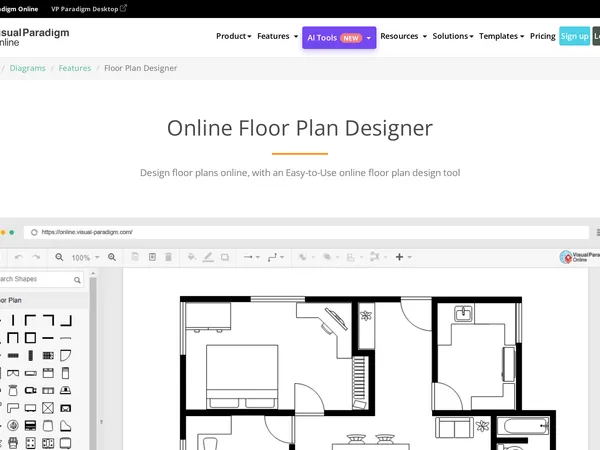Click the copy page icon in toolbar
Viewport: 600px width, 450px height.
click(135, 256)
